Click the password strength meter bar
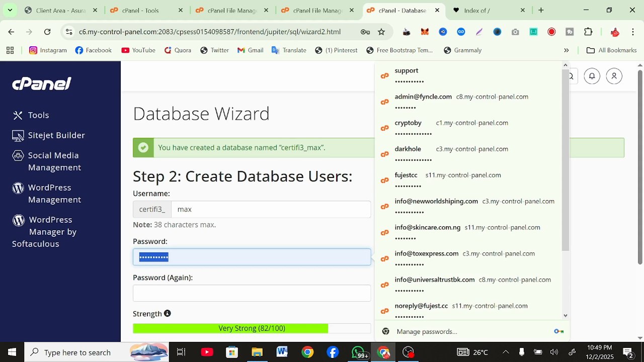The width and height of the screenshot is (644, 362). (x=252, y=328)
